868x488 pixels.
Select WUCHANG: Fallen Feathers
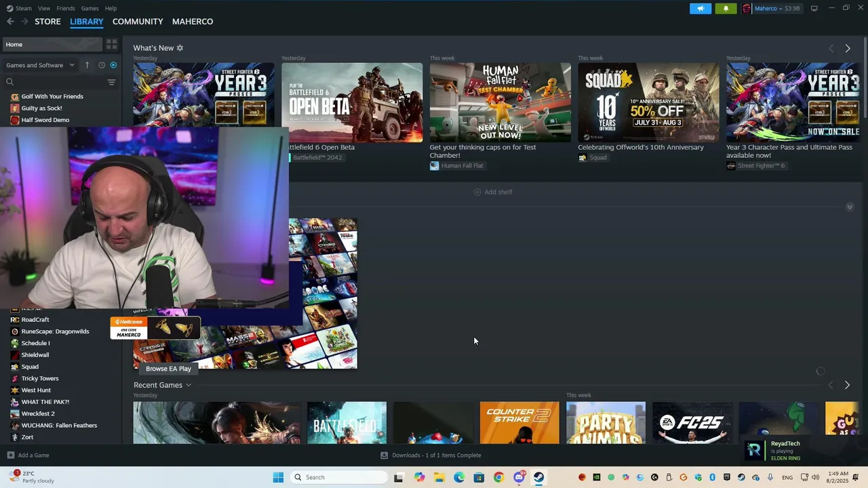click(x=59, y=426)
